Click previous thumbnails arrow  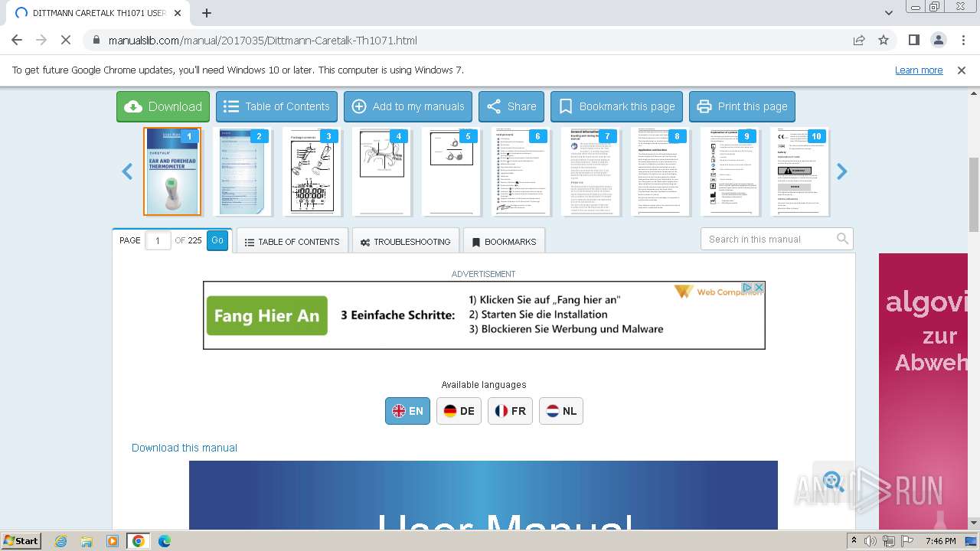coord(128,171)
